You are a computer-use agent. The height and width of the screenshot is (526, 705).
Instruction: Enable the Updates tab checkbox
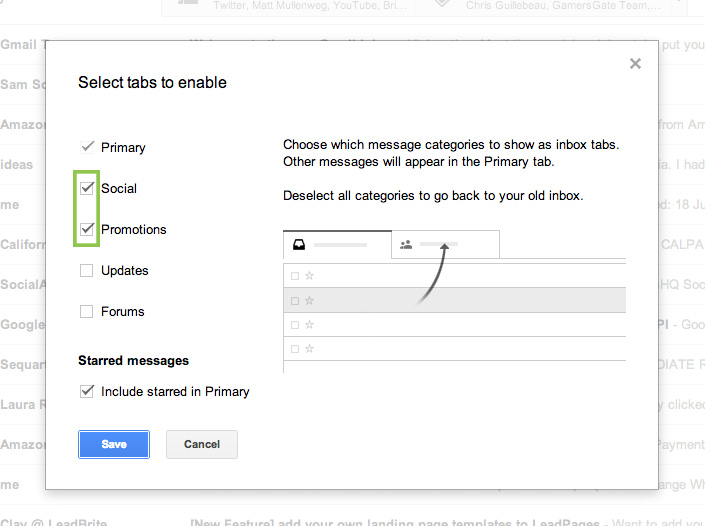pos(87,270)
